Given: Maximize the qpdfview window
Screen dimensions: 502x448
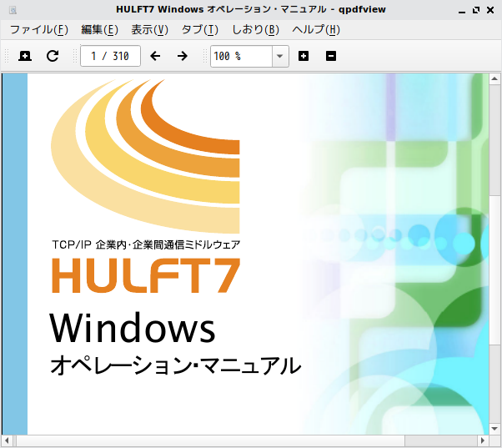Looking at the screenshot, I should tap(476, 10).
